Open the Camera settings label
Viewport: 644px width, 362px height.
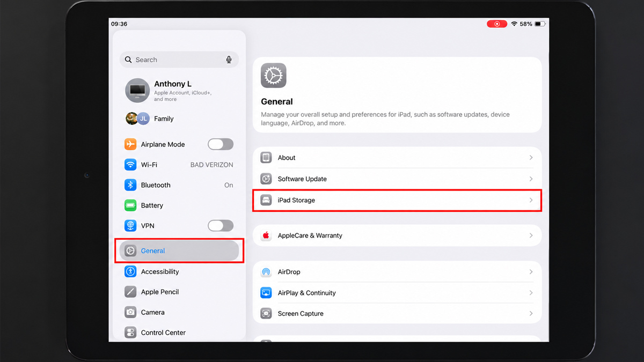coord(153,312)
